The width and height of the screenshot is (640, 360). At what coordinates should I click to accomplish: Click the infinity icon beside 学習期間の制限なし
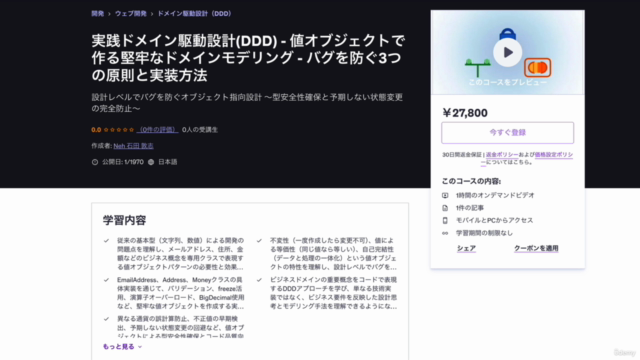tap(445, 233)
